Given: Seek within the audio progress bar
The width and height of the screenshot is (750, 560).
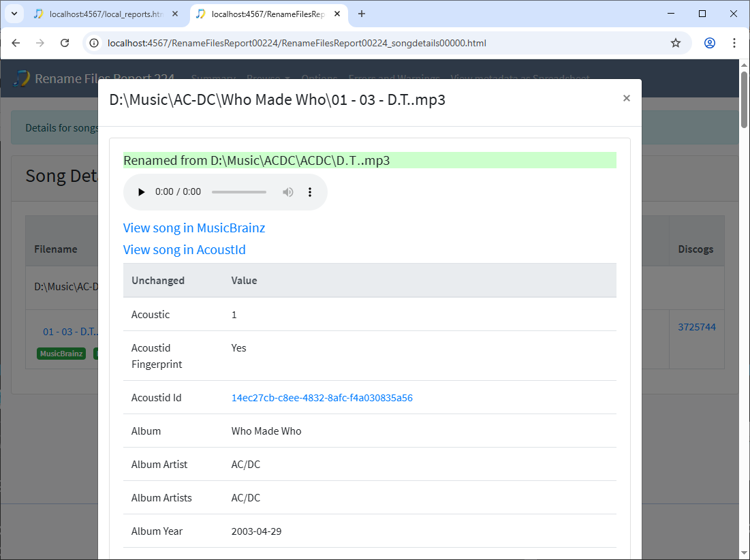Looking at the screenshot, I should pyautogui.click(x=239, y=192).
